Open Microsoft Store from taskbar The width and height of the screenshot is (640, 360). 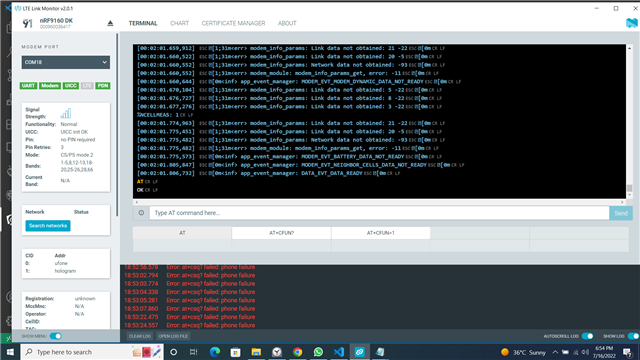pos(236,352)
